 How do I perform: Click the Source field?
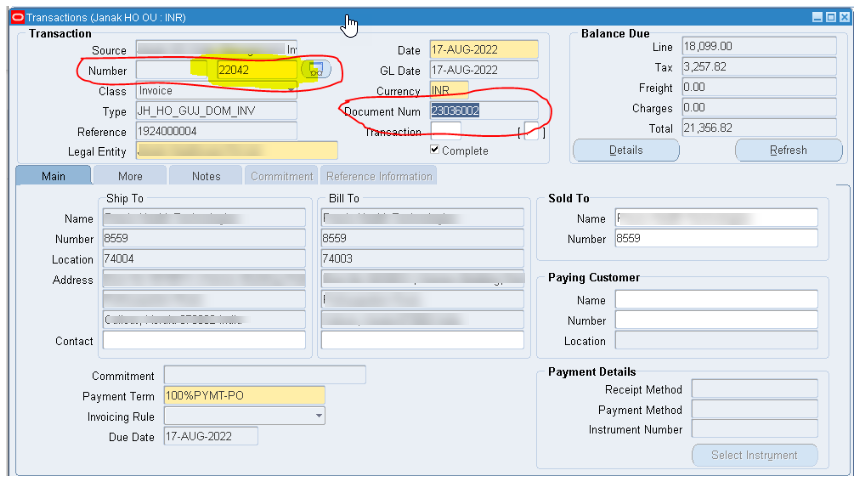(216, 49)
